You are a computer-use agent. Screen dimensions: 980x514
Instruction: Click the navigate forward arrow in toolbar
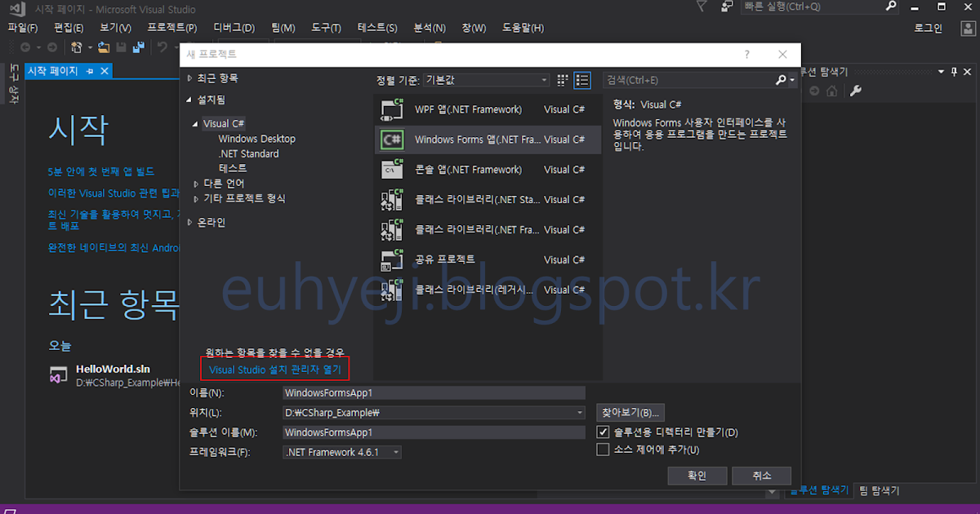click(51, 47)
